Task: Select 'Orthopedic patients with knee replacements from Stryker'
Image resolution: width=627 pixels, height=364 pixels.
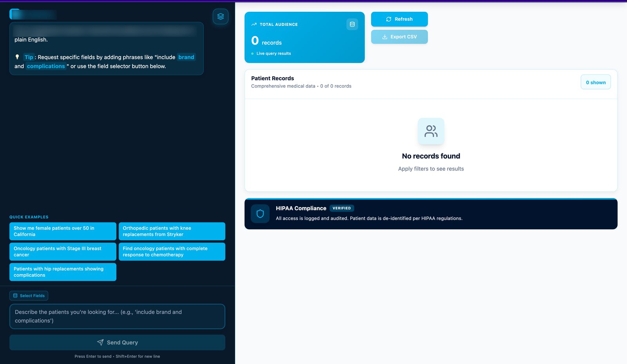Action: click(172, 231)
